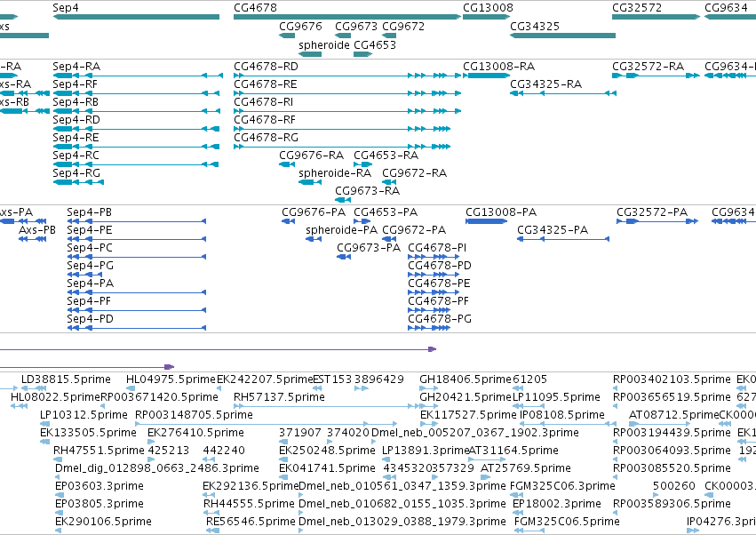Click EST HL04975.5prime
756x535 pixels.
(x=171, y=379)
